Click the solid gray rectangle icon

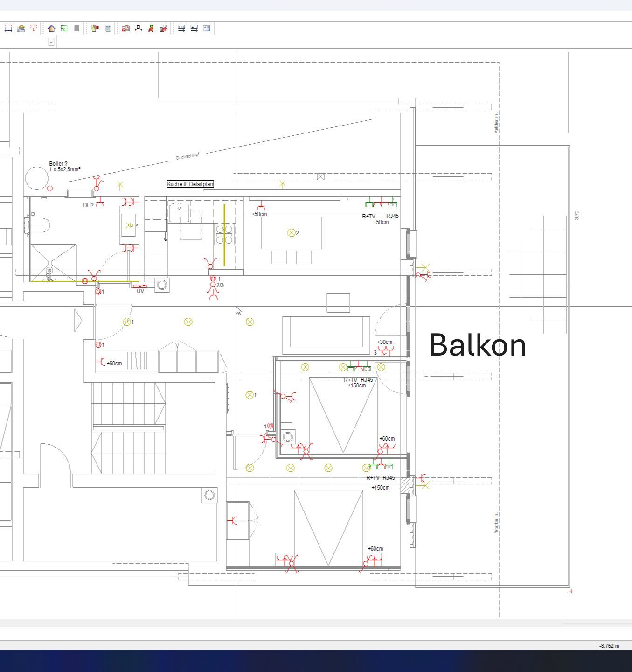coord(76,28)
